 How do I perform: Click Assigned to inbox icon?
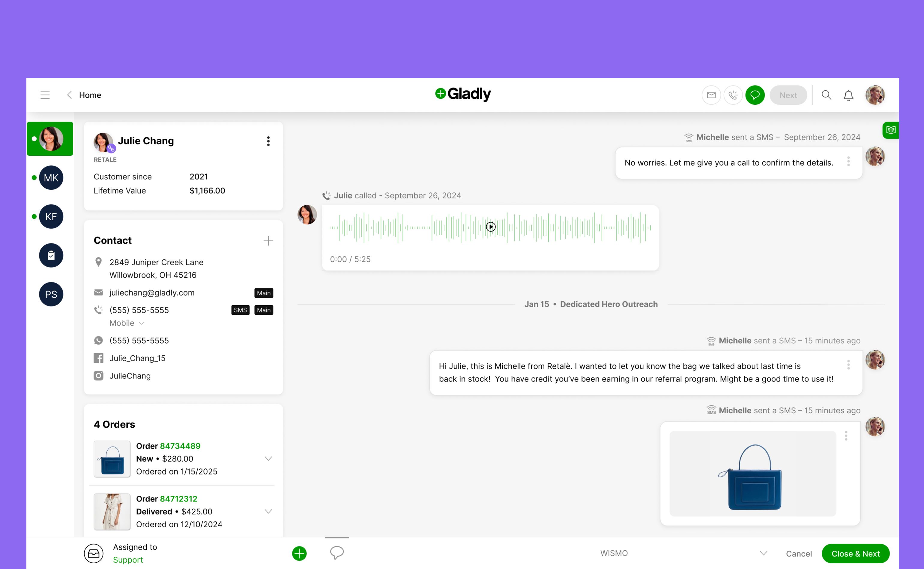[x=94, y=553]
